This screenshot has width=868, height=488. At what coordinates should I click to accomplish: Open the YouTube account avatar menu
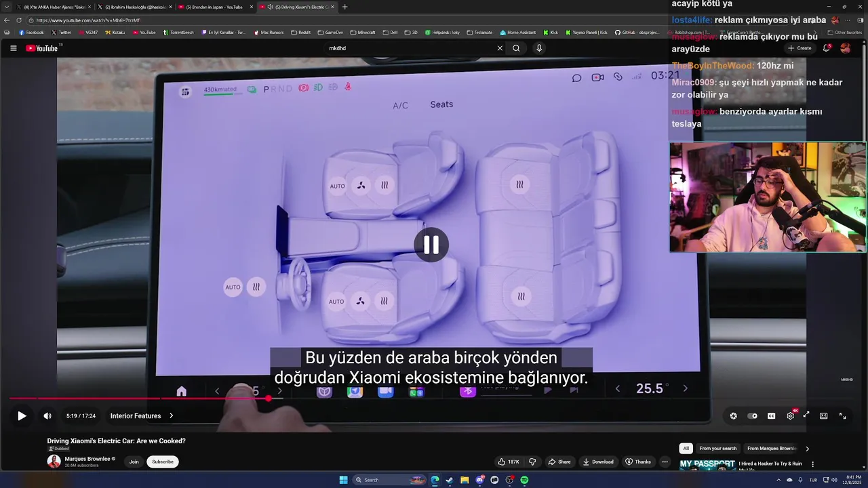coord(845,48)
